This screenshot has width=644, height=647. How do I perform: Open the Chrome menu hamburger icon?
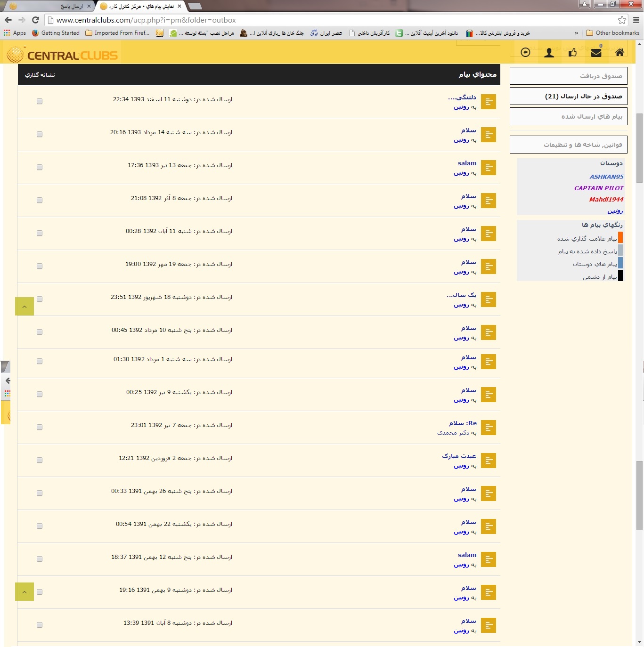[x=636, y=20]
